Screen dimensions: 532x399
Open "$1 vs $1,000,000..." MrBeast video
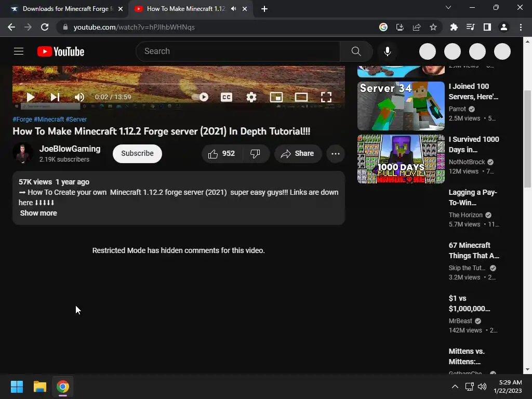(x=469, y=303)
